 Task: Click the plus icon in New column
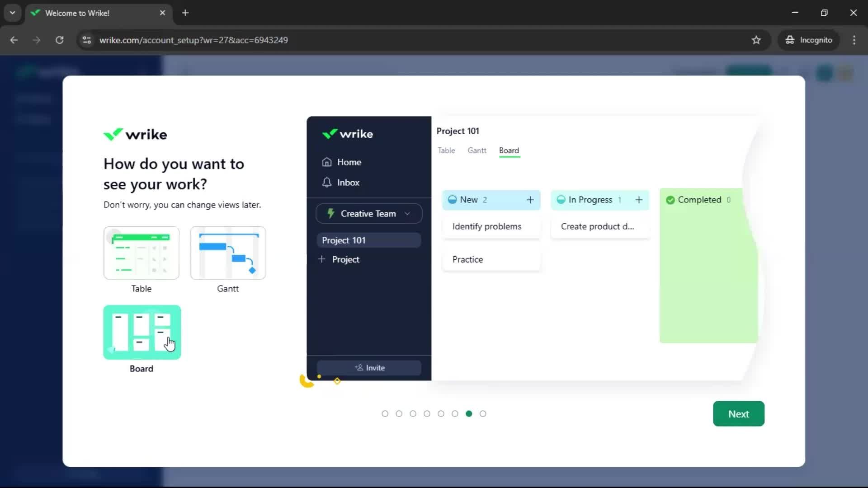pyautogui.click(x=530, y=200)
